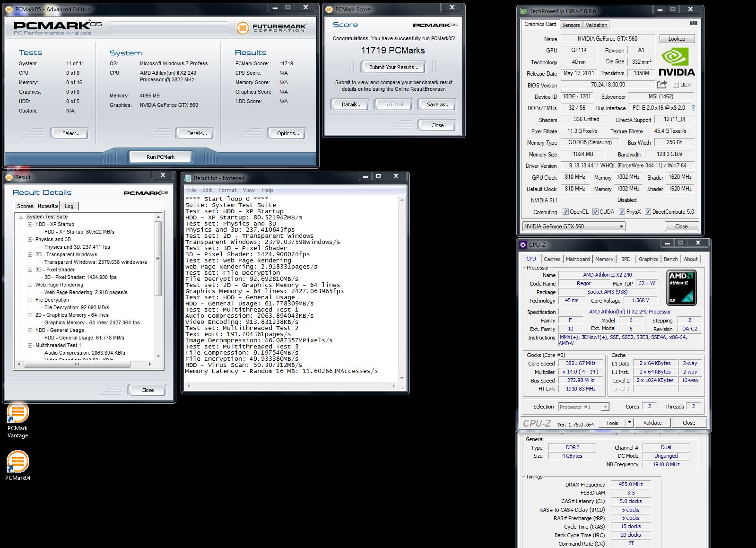Click the Driver Version field in GPU-Z
The width and height of the screenshot is (756, 548).
pos(627,165)
